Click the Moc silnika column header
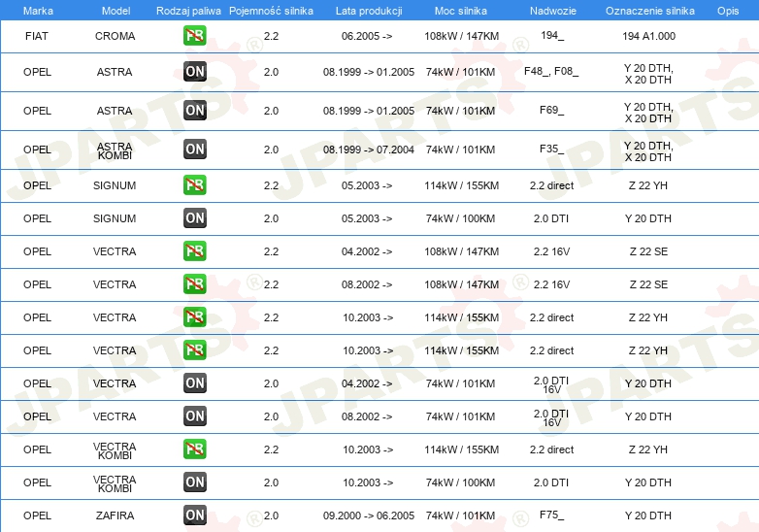 coord(461,11)
